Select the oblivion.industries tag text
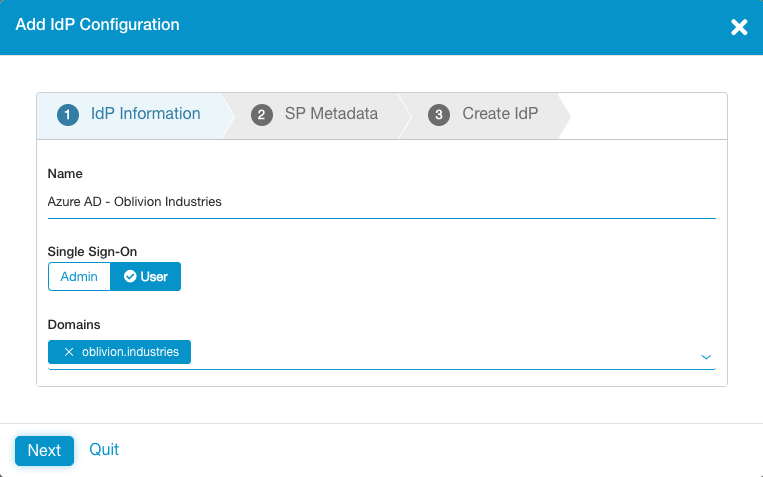The width and height of the screenshot is (763, 477). (130, 352)
